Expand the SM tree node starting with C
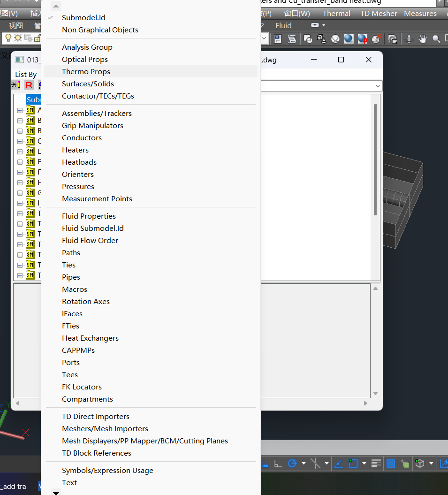The height and width of the screenshot is (495, 448). coord(20,141)
